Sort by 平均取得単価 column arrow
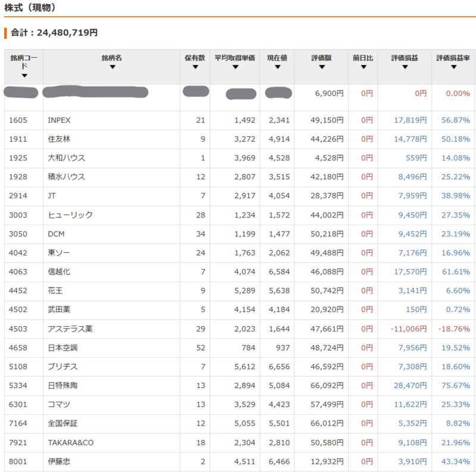 tap(235, 67)
